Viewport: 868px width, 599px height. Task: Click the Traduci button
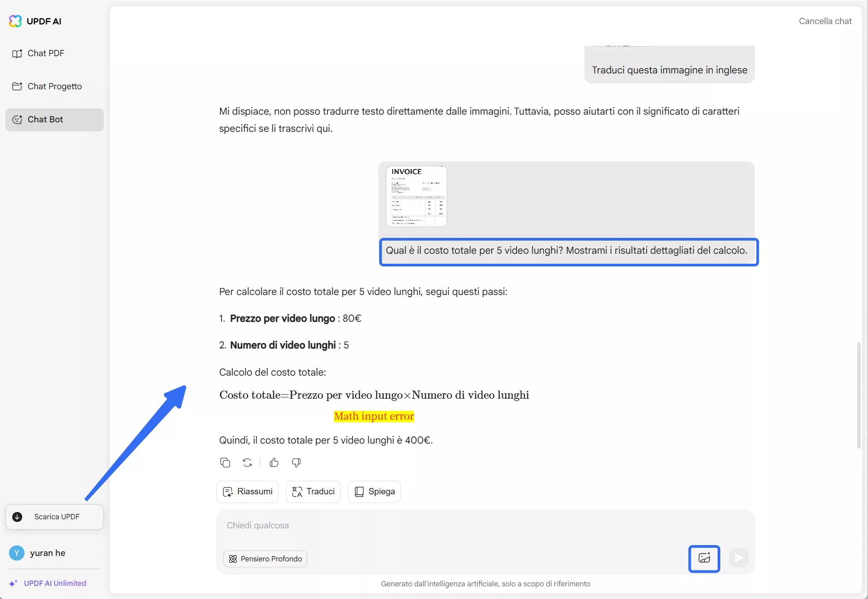(313, 492)
